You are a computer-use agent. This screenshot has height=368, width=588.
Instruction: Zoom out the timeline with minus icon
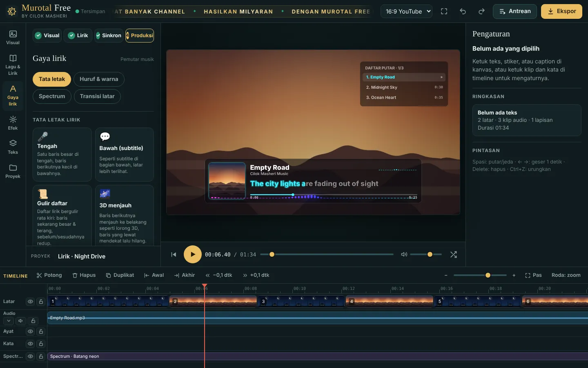pos(446,275)
